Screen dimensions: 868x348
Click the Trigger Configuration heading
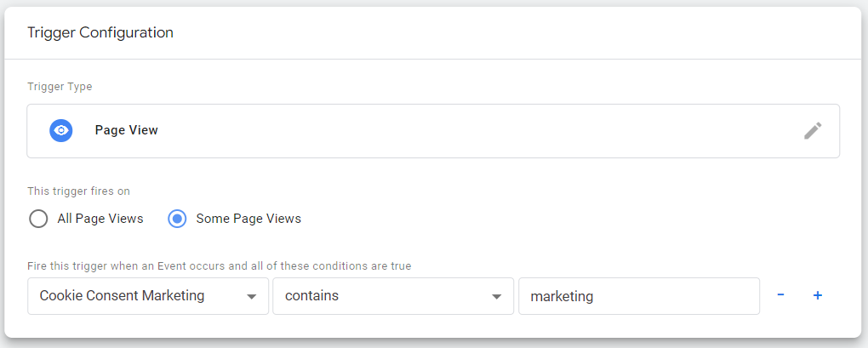coord(100,32)
